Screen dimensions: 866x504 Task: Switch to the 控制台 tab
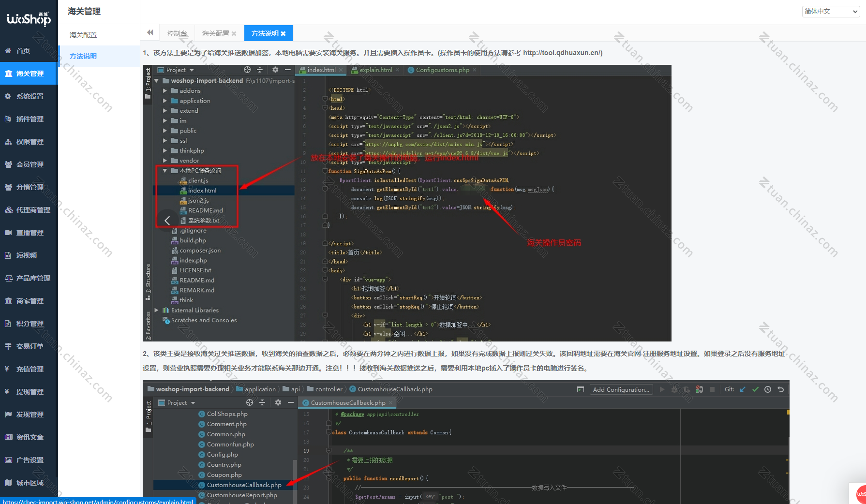click(177, 33)
